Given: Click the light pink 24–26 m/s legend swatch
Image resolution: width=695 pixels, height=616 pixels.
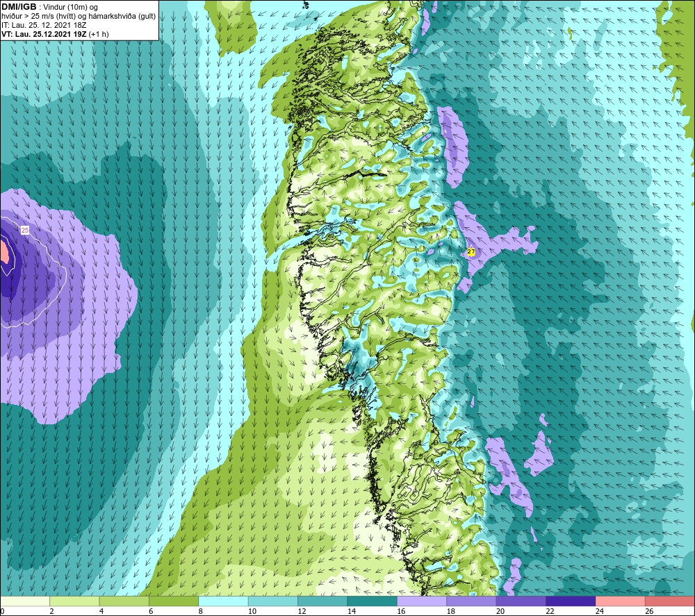Looking at the screenshot, I should click(x=621, y=601).
